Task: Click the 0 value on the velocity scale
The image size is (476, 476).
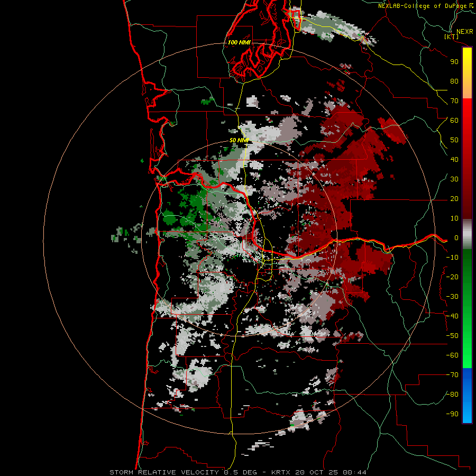Action: pos(456,238)
